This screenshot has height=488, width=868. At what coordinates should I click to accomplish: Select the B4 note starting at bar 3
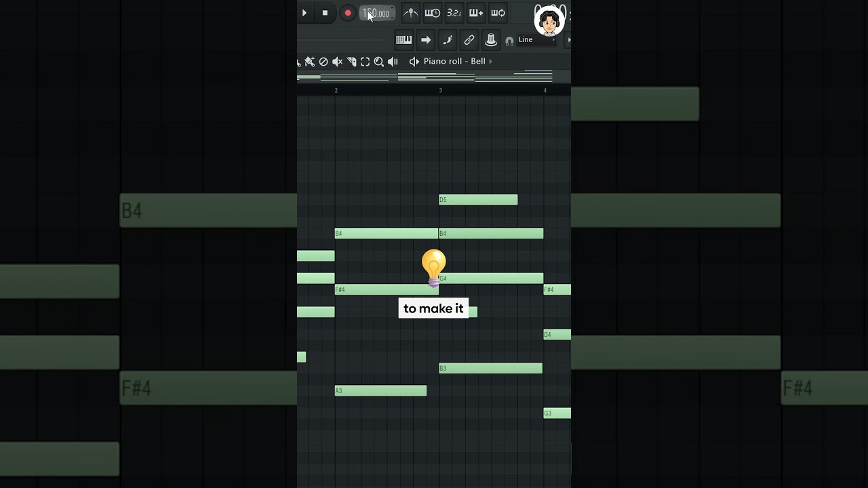click(x=491, y=234)
